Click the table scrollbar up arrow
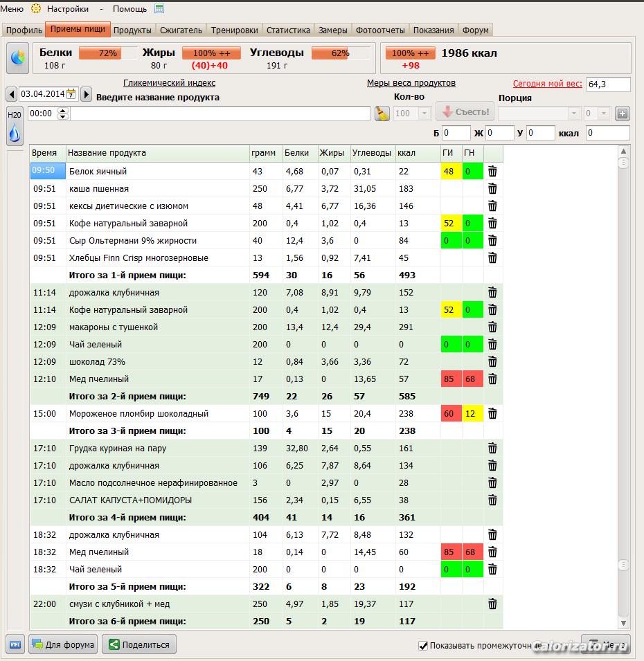This screenshot has height=661, width=644. point(623,151)
